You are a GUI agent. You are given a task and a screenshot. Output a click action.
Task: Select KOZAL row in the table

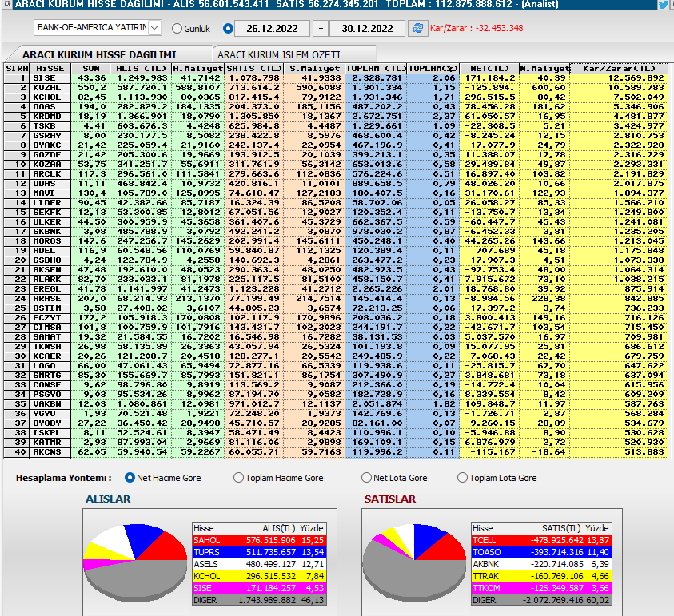[336, 88]
